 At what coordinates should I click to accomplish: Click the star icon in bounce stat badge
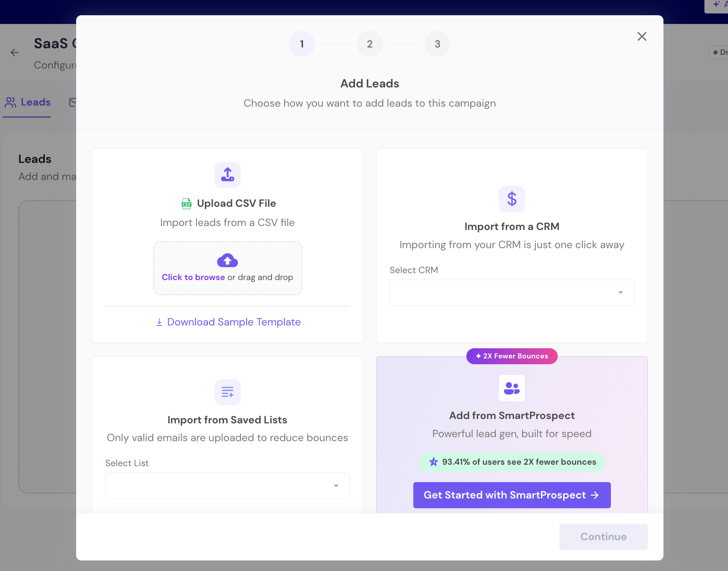pyautogui.click(x=434, y=462)
